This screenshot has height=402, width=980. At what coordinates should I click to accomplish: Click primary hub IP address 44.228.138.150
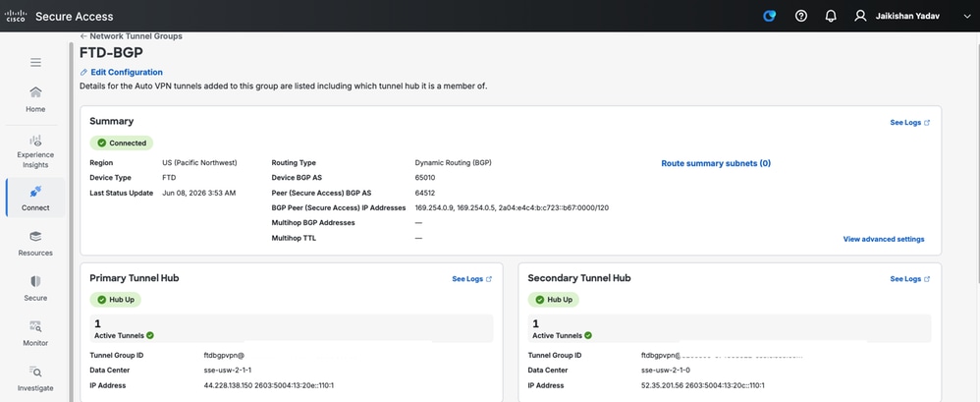pos(228,385)
